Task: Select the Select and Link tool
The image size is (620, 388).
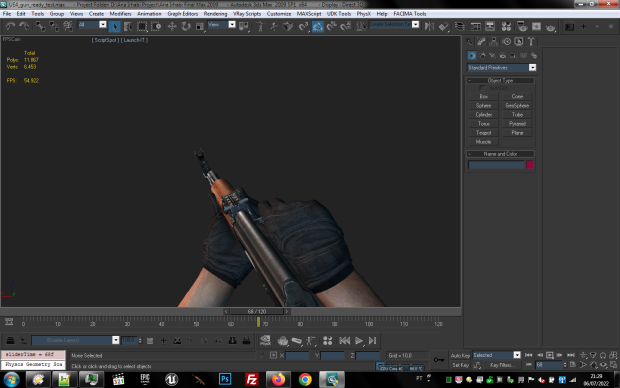Action: coord(40,26)
